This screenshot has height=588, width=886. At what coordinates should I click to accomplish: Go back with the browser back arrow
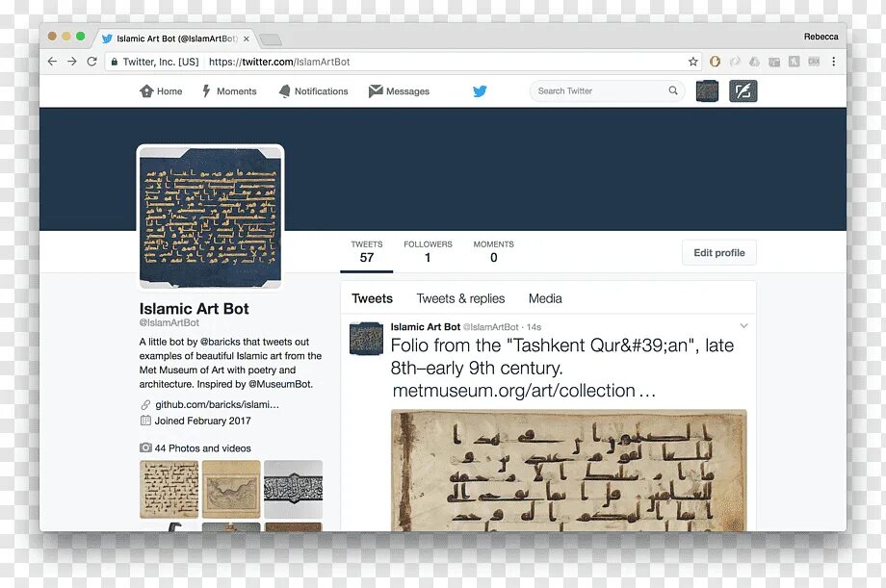pyautogui.click(x=52, y=62)
